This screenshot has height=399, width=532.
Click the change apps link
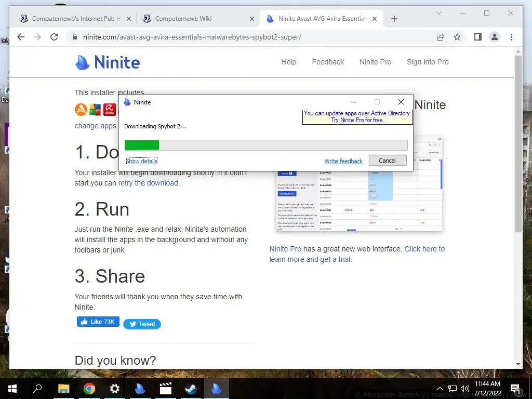(x=96, y=126)
